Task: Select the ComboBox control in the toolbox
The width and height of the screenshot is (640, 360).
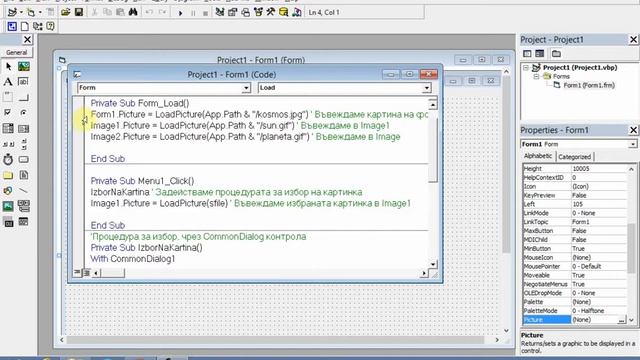Action: point(8,128)
